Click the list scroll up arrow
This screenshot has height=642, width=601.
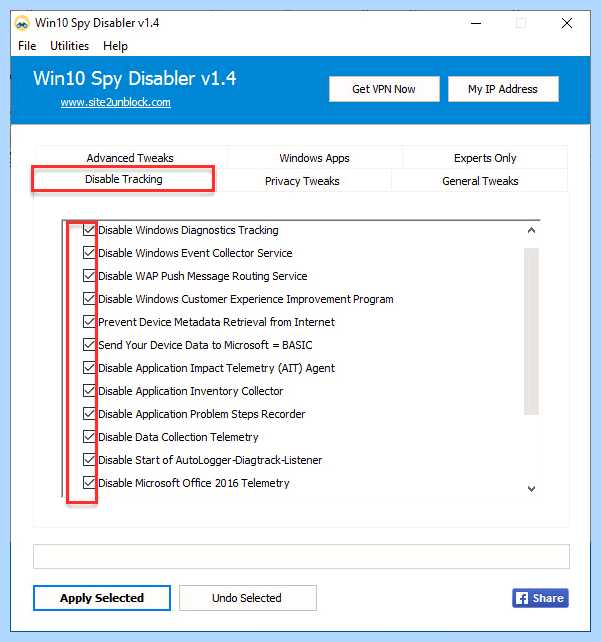point(531,230)
